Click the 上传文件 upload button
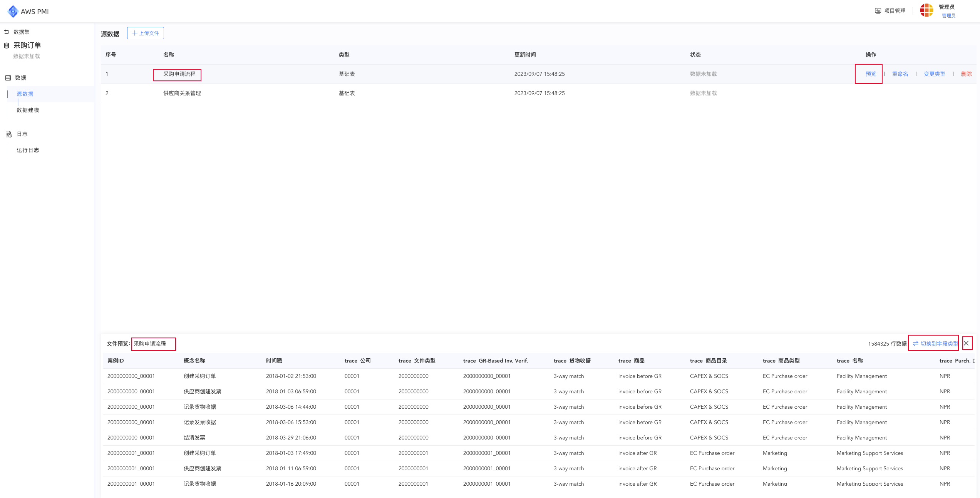This screenshot has height=498, width=980. (146, 33)
